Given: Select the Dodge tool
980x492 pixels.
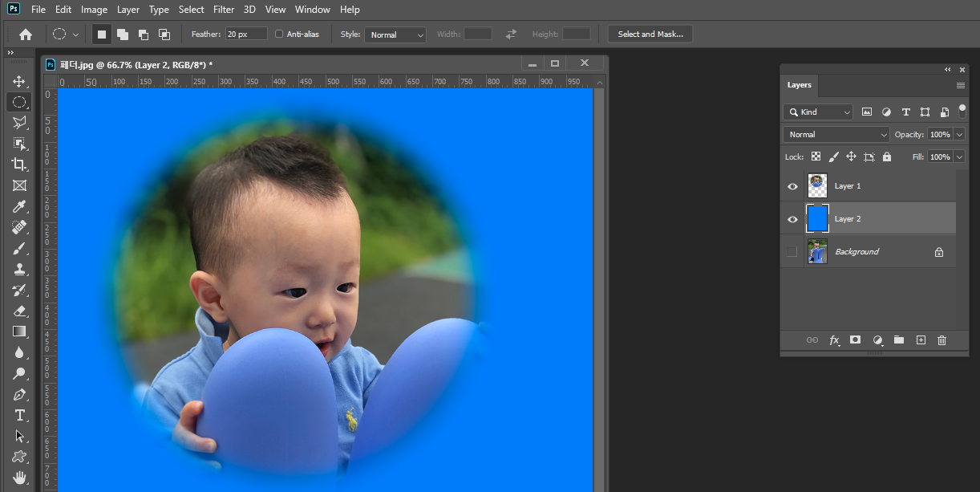Looking at the screenshot, I should click(x=19, y=373).
